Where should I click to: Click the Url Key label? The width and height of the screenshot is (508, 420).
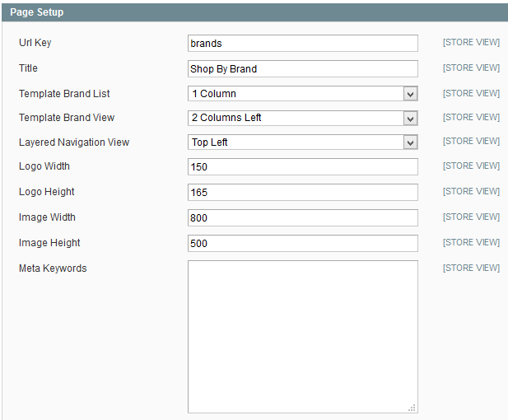coord(35,43)
